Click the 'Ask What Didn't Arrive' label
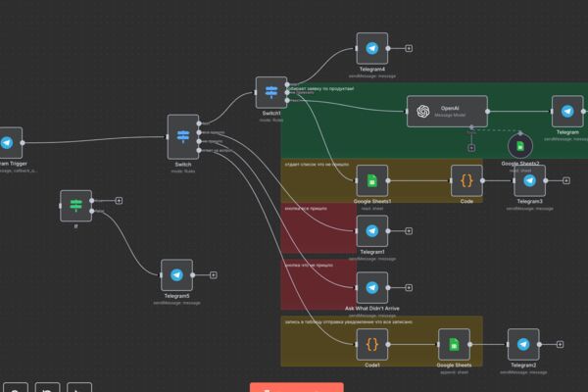Viewport: 588px width, 392px height. tap(372, 309)
